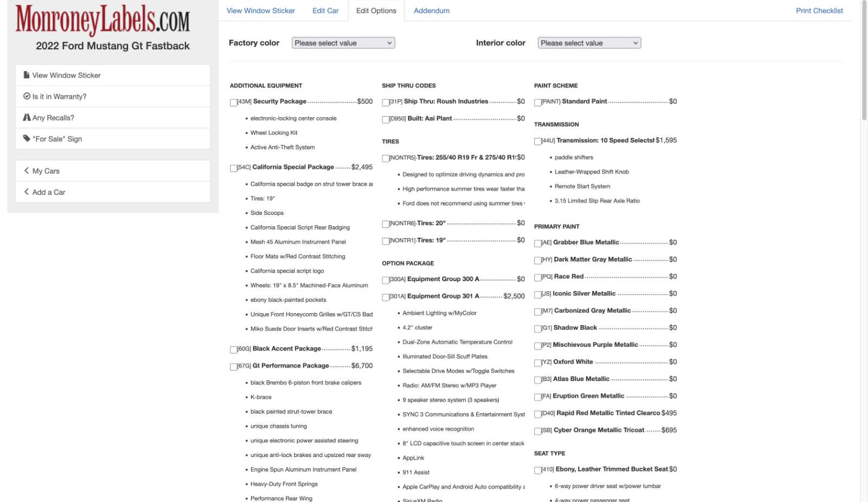This screenshot has width=868, height=502.
Task: Click the back chevron beside My Cars
Action: click(27, 170)
